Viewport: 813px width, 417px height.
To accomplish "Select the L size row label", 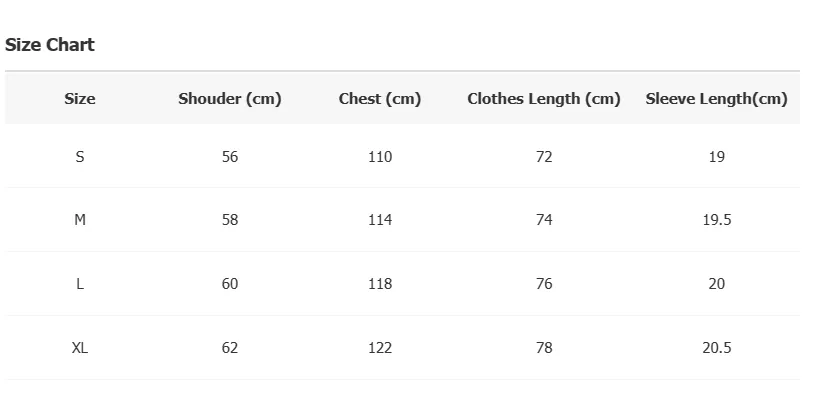I will tap(80, 284).
